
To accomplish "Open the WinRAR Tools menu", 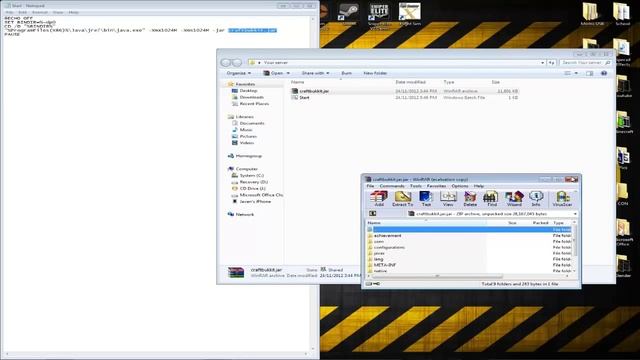I will pos(416,186).
